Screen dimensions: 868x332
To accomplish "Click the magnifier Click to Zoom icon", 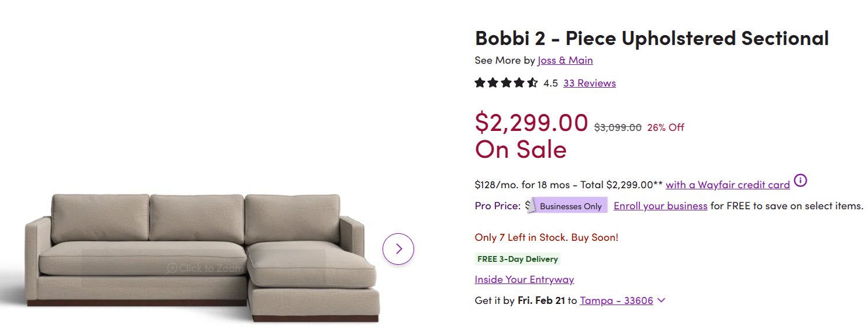I will click(x=172, y=268).
